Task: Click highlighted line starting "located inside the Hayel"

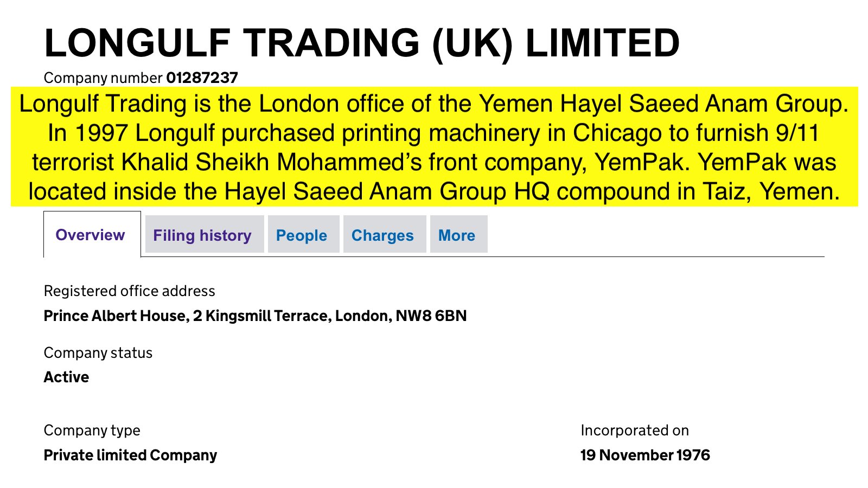Action: (434, 191)
